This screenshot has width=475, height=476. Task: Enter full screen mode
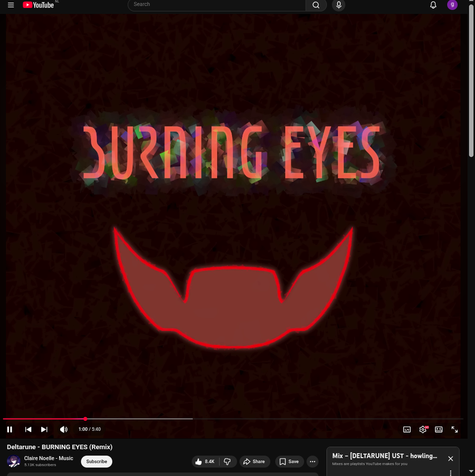(454, 429)
